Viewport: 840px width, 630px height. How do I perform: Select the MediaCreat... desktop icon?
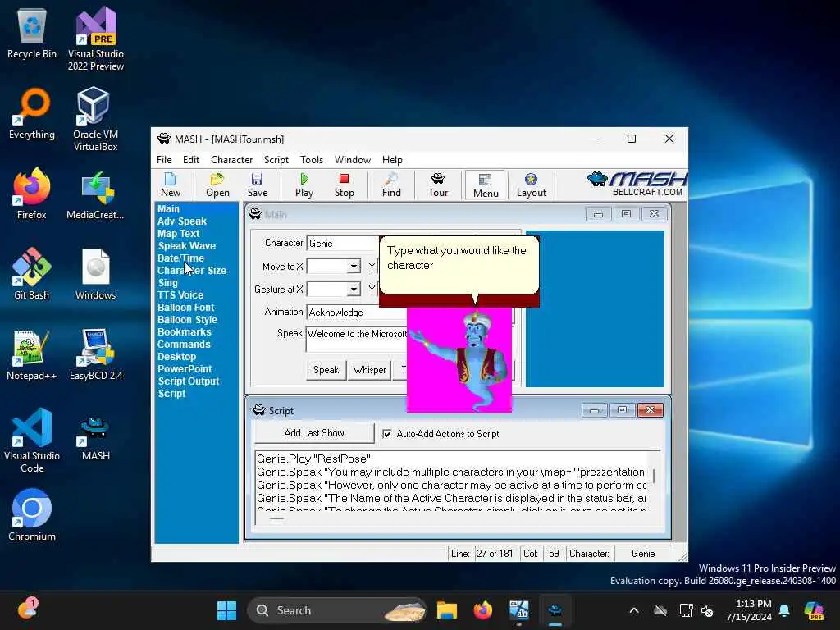[95, 195]
